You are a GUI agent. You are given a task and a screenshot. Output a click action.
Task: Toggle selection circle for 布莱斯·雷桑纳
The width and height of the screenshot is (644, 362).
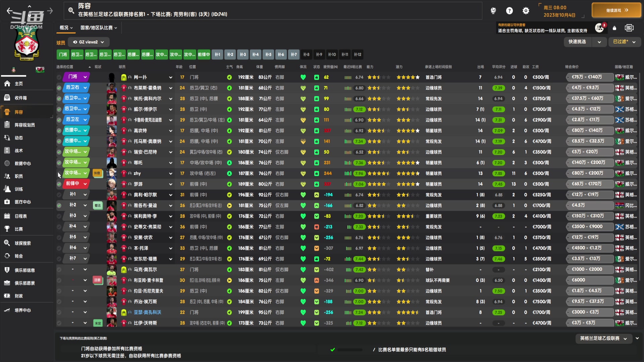pyautogui.click(x=59, y=88)
